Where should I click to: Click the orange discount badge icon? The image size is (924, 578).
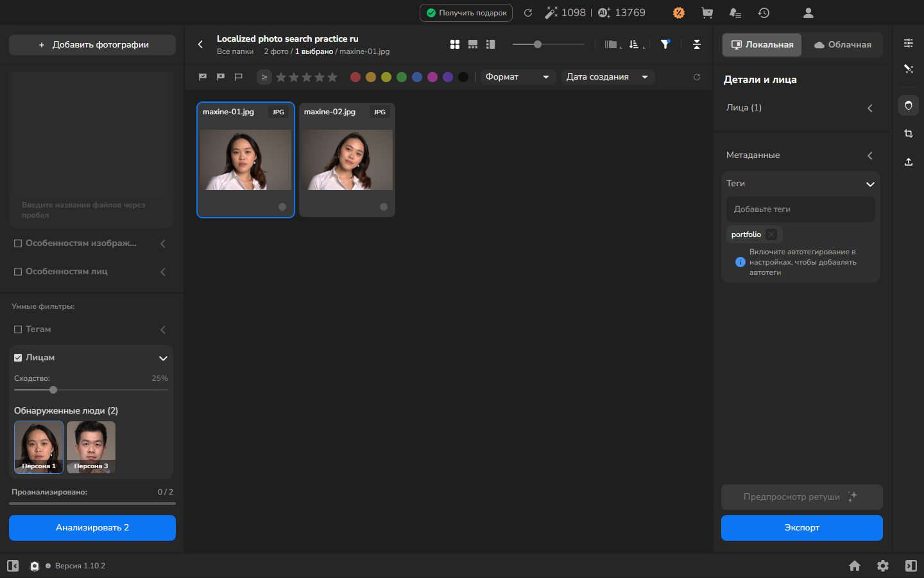[x=679, y=13]
